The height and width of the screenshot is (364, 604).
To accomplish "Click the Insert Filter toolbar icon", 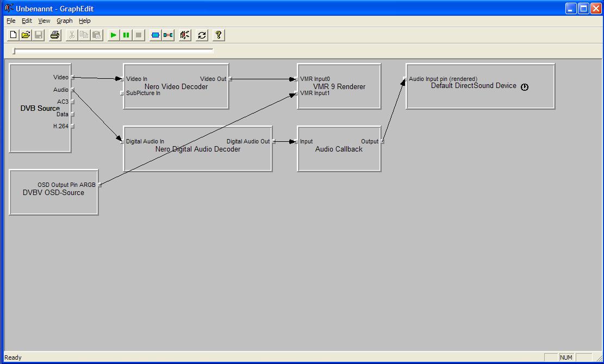I will coord(155,35).
